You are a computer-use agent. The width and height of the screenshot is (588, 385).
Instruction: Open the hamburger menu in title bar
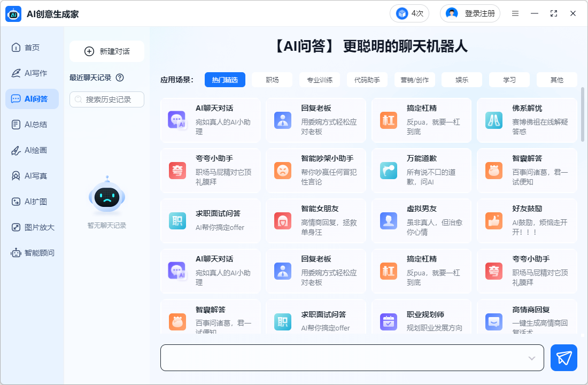(x=515, y=13)
